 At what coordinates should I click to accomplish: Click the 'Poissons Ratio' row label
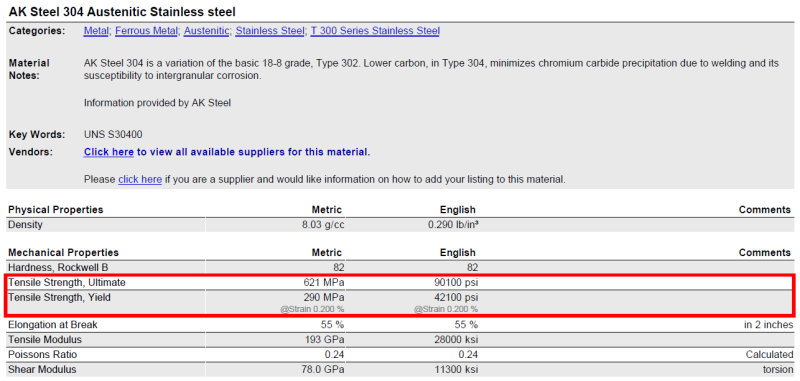tap(43, 354)
